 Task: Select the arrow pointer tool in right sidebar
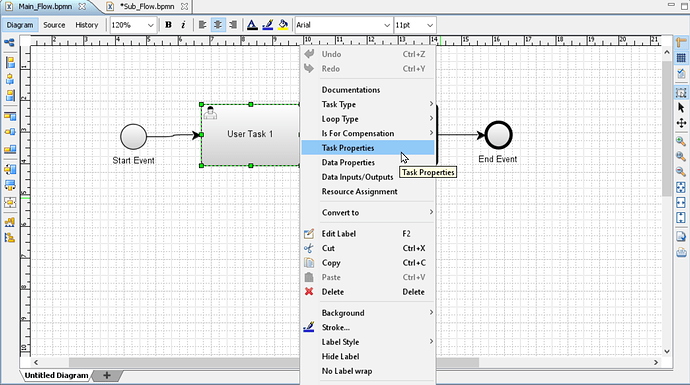pyautogui.click(x=681, y=107)
